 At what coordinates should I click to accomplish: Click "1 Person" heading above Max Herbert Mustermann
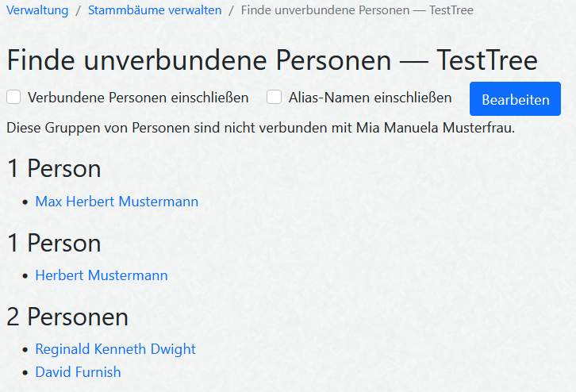(x=54, y=168)
